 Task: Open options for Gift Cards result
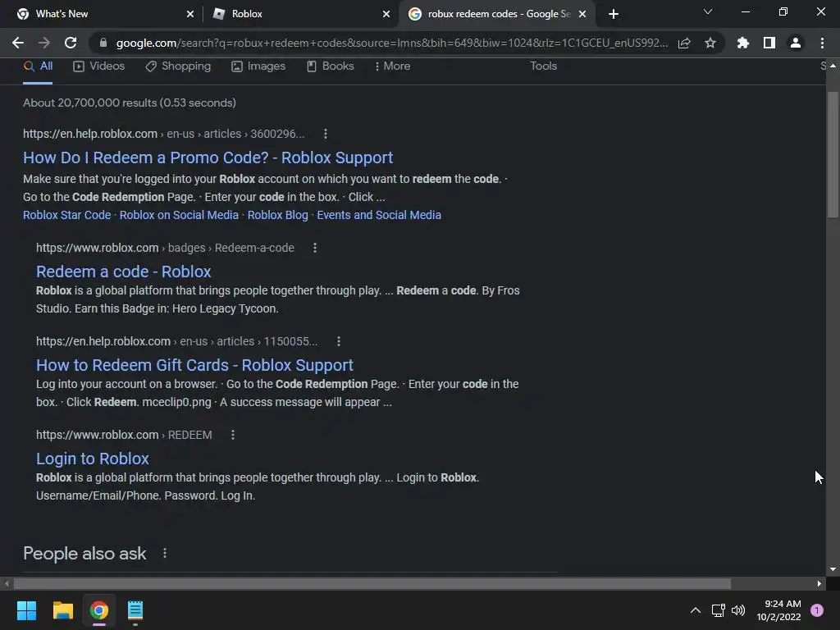[x=339, y=341]
